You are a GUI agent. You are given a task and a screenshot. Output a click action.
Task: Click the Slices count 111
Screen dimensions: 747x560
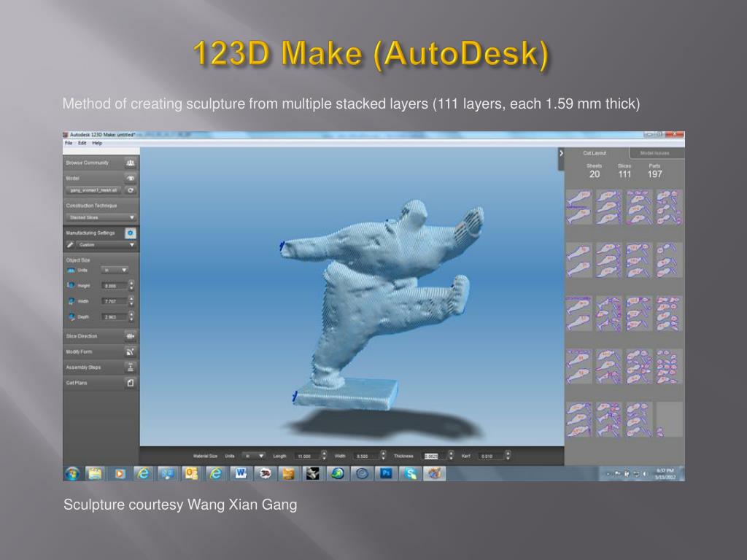[624, 174]
